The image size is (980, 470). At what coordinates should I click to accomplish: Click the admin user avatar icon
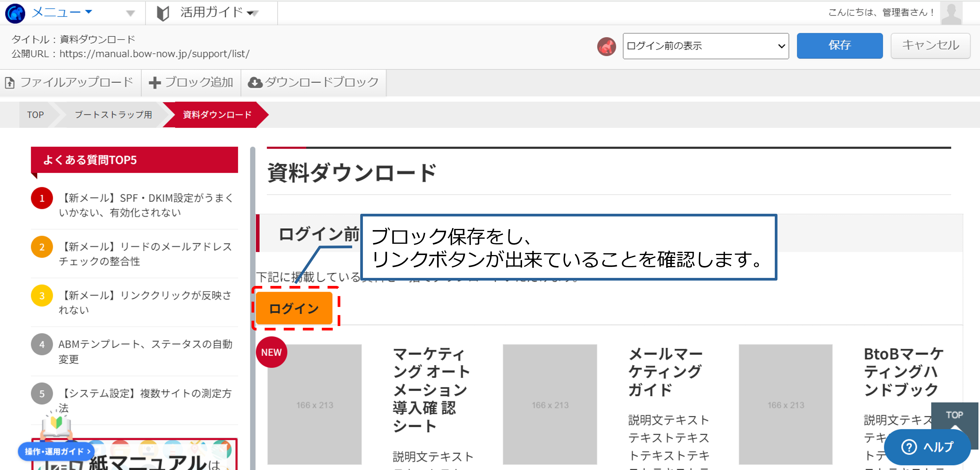[x=951, y=13]
